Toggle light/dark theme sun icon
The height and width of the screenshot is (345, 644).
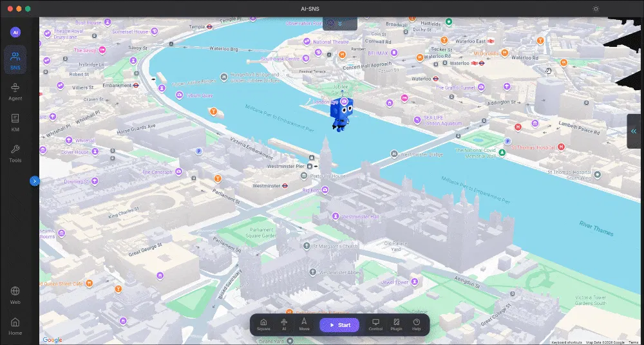(x=596, y=8)
